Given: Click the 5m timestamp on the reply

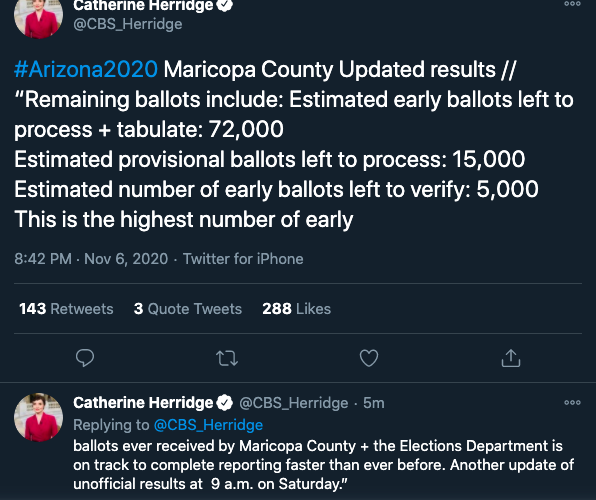Looking at the screenshot, I should (374, 403).
